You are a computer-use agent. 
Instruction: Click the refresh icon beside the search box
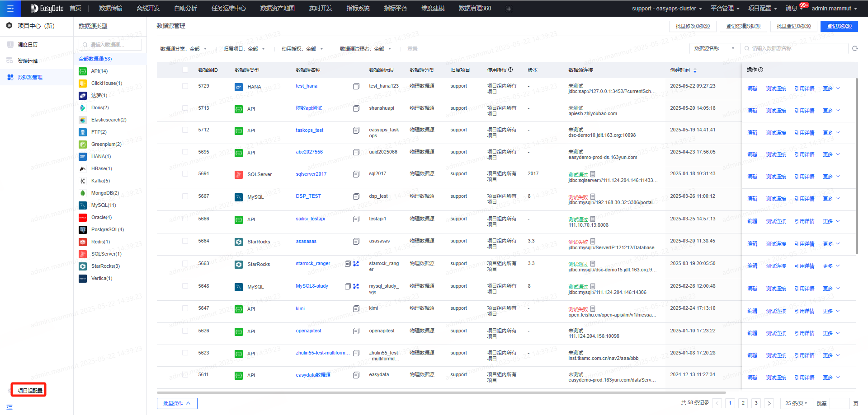[855, 48]
